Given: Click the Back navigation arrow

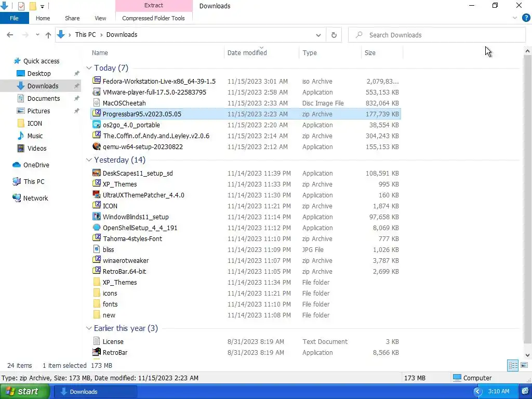Looking at the screenshot, I should click(x=10, y=35).
